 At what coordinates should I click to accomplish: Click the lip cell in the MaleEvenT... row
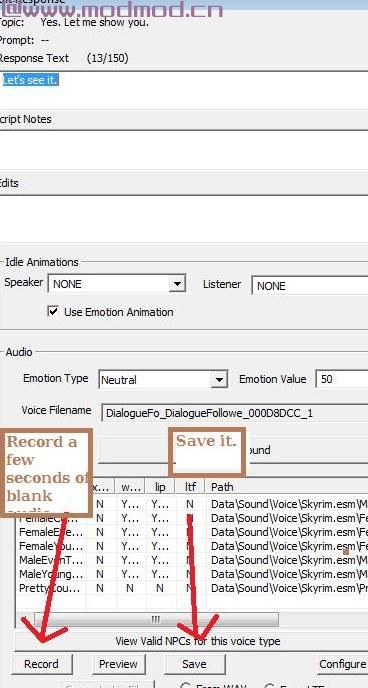[x=160, y=560]
